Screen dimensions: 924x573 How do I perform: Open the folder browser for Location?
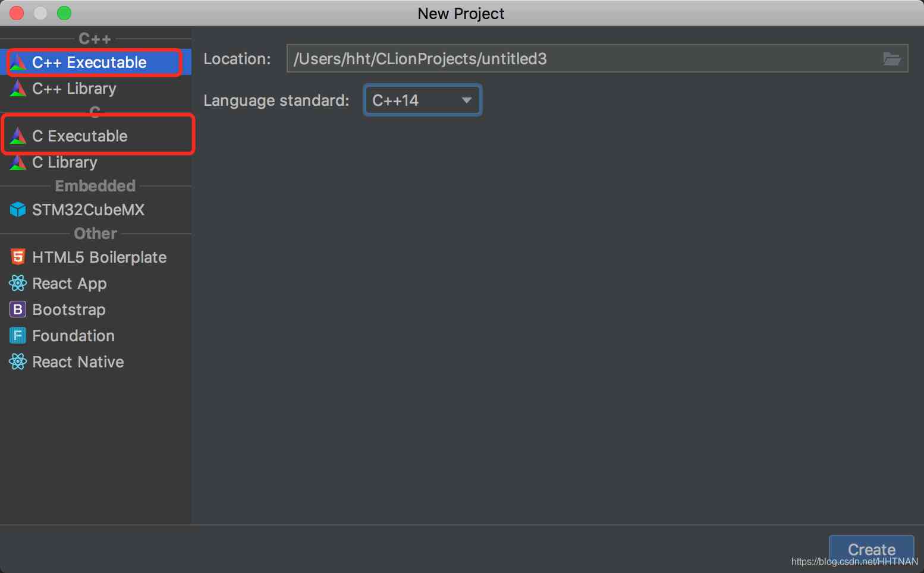891,59
